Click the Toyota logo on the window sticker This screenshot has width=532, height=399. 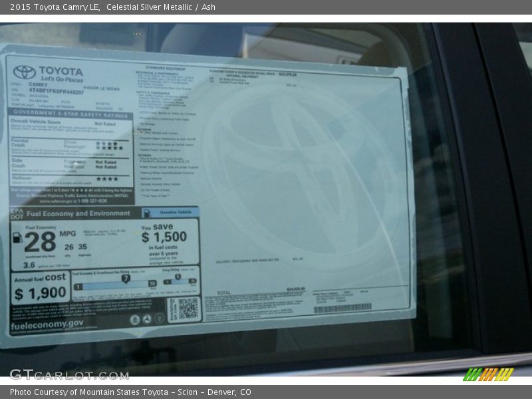24,72
